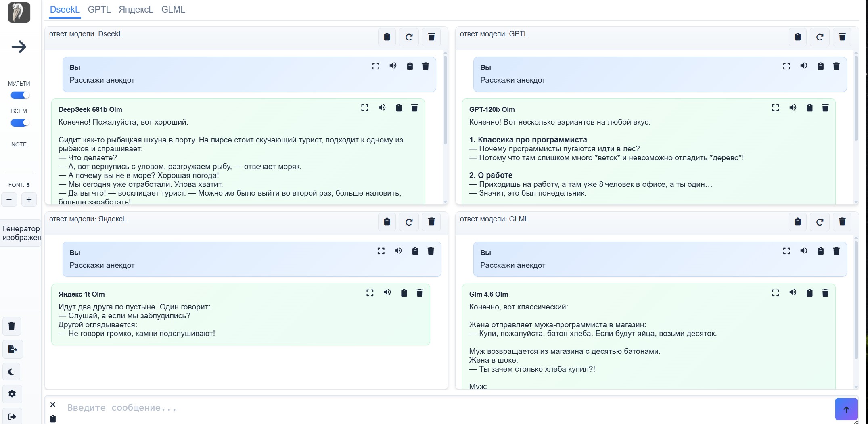The height and width of the screenshot is (424, 868).
Task: Regenerate the GPTL panel response
Action: tap(820, 37)
